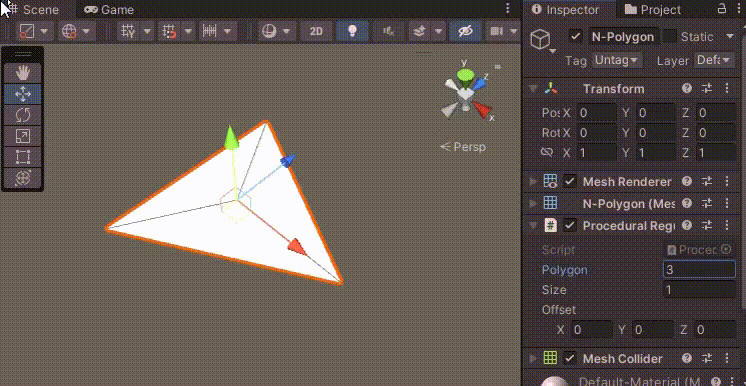The width and height of the screenshot is (746, 386).
Task: Open Transform preset settings icon
Action: (707, 89)
